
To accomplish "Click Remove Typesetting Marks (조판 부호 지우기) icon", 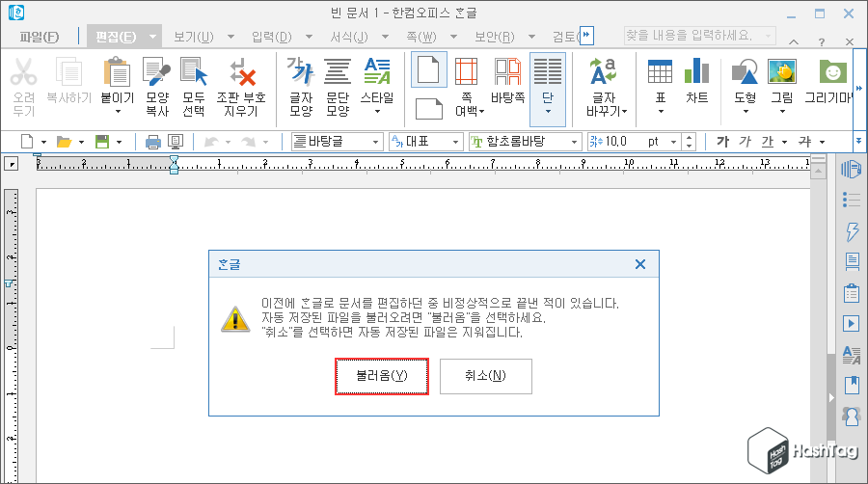I will (x=241, y=72).
